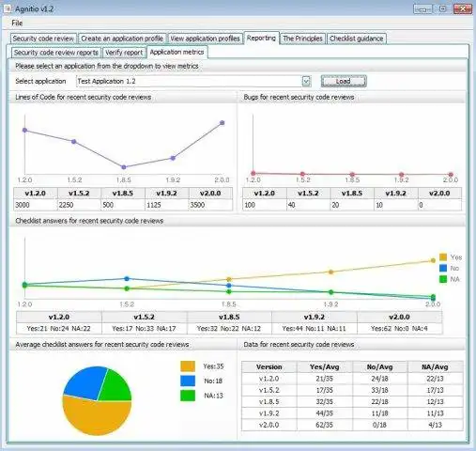Select the 2250 lines of code cell
This screenshot has height=451, width=476.
point(79,205)
